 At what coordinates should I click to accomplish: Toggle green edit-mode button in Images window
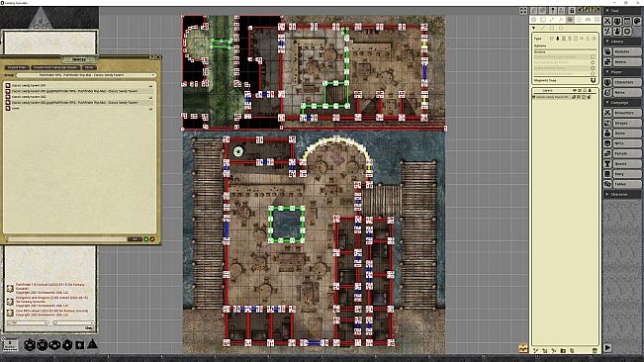[x=145, y=239]
